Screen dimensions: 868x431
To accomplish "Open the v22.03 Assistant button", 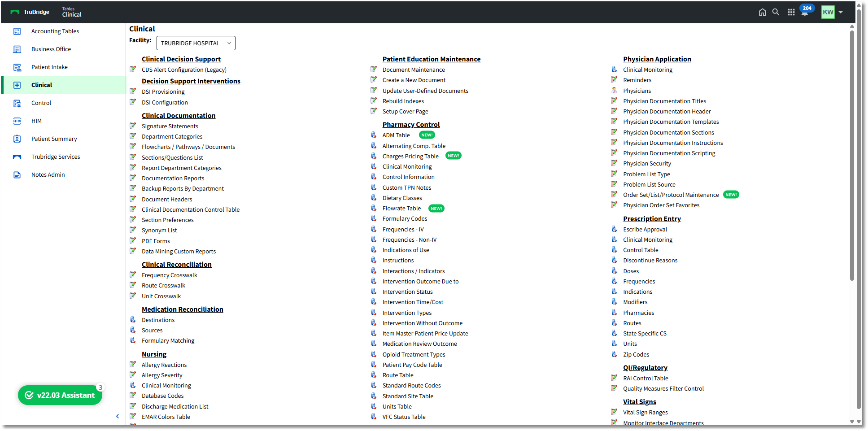I will coord(60,395).
